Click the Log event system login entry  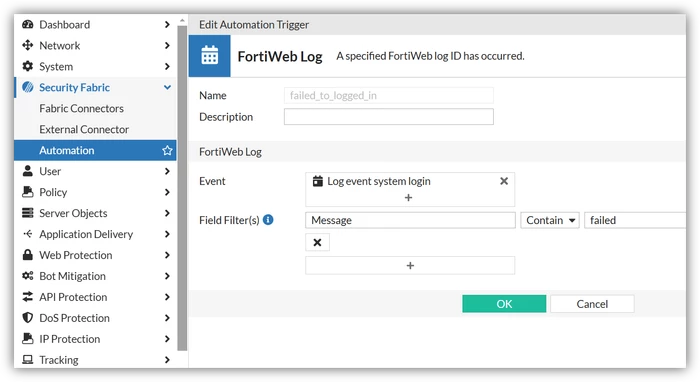point(379,181)
